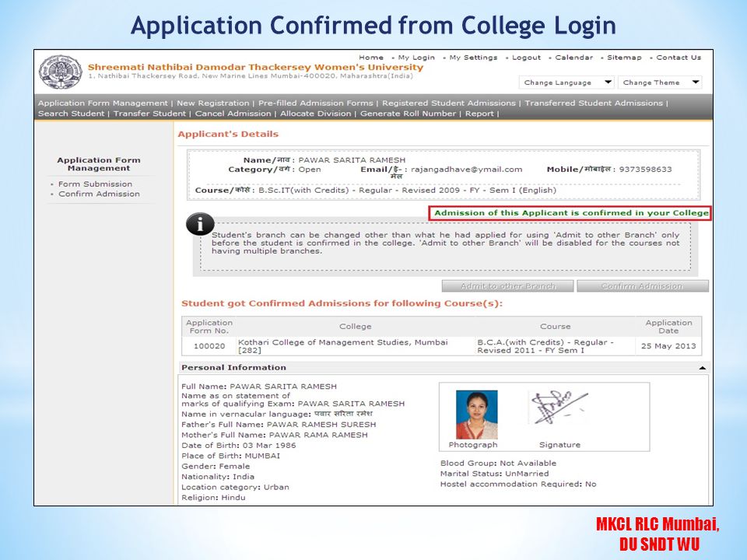This screenshot has width=747, height=560.
Task: Open Registered Student Admissions menu
Action: (449, 103)
